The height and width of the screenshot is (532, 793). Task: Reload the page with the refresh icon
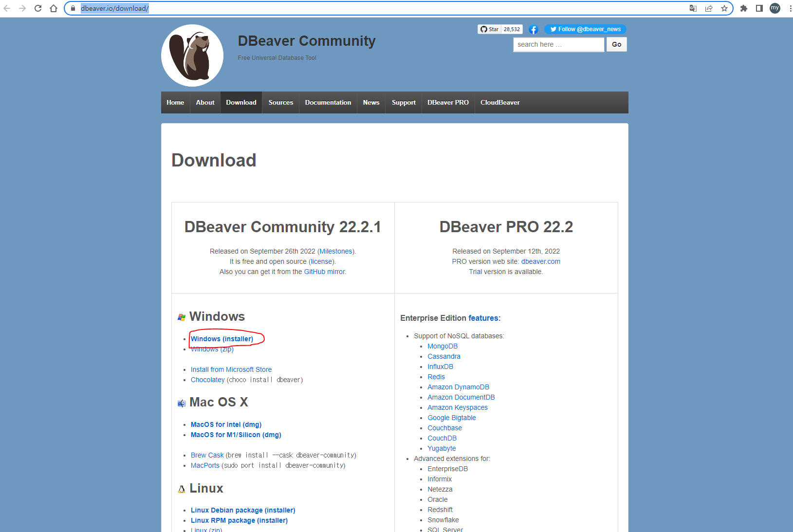click(x=38, y=8)
